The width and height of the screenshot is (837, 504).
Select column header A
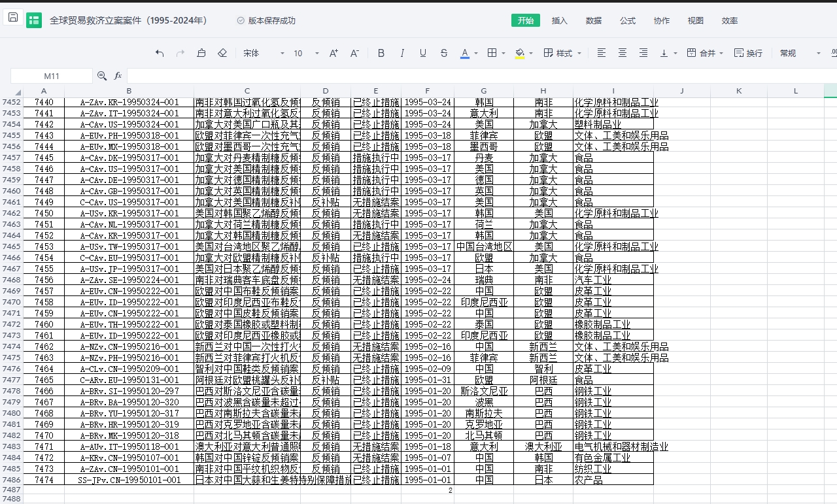coord(44,91)
